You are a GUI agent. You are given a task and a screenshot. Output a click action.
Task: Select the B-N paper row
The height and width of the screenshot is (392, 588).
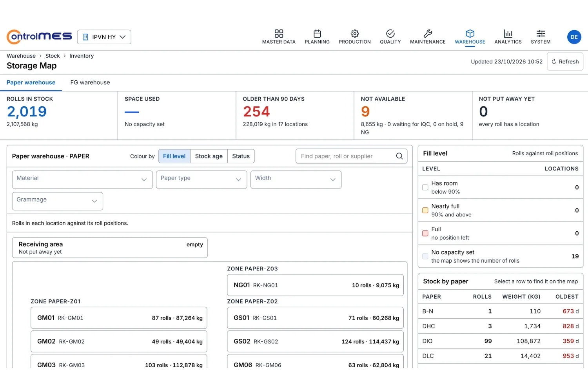(501, 311)
